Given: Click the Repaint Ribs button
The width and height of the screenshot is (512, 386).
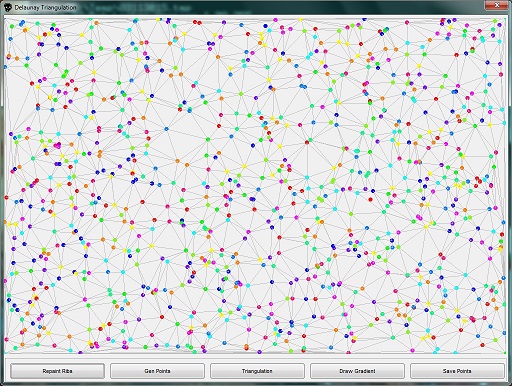Looking at the screenshot, I should pos(57,371).
